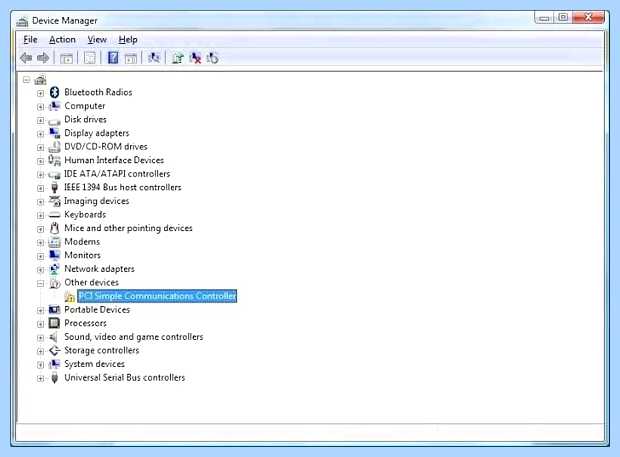Screen dimensions: 620x457
Task: Select the 'Keyboards' label
Action: pyautogui.click(x=85, y=215)
